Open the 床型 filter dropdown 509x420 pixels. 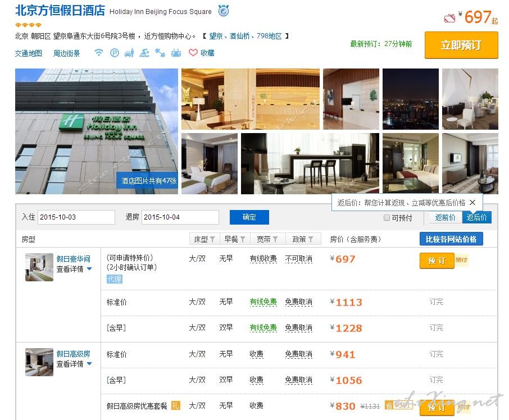204,239
